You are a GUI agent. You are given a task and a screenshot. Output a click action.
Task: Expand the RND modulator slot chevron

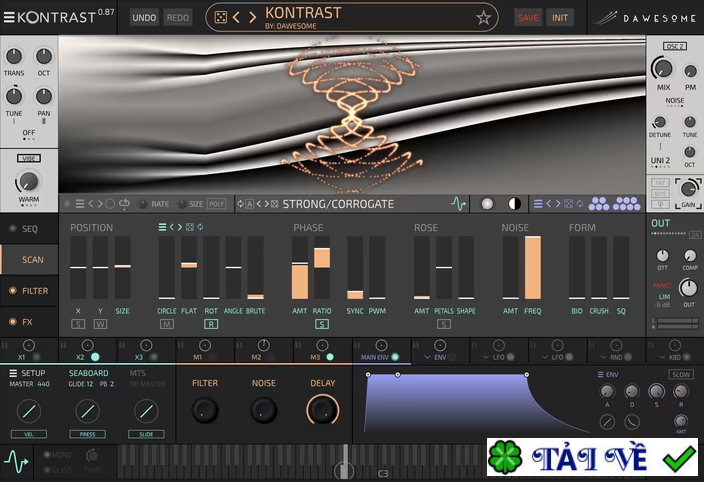tap(603, 357)
